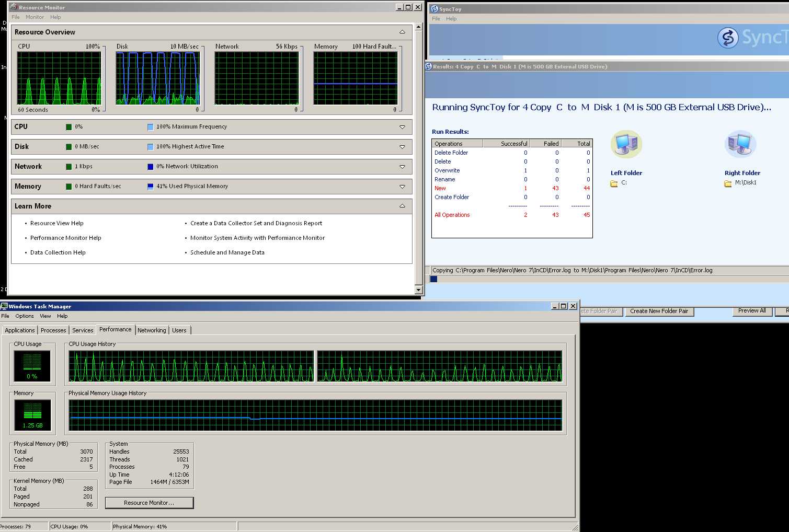Click 'Overwrite' row in Run Results
789x532 pixels.
click(x=512, y=171)
